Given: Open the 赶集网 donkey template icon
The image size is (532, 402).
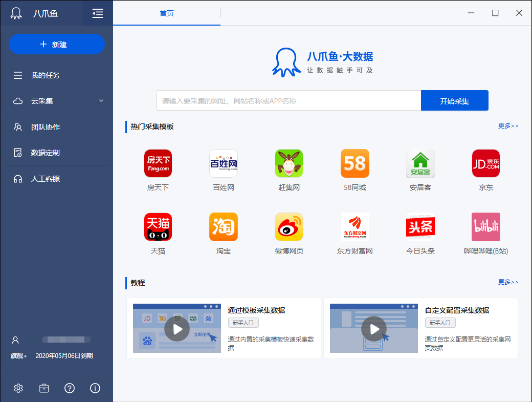Looking at the screenshot, I should (289, 163).
